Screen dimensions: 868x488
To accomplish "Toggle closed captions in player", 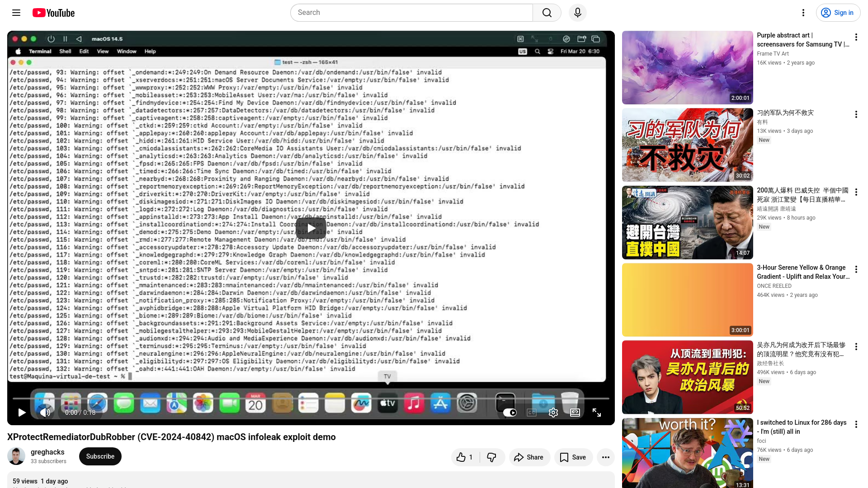I will (x=532, y=413).
